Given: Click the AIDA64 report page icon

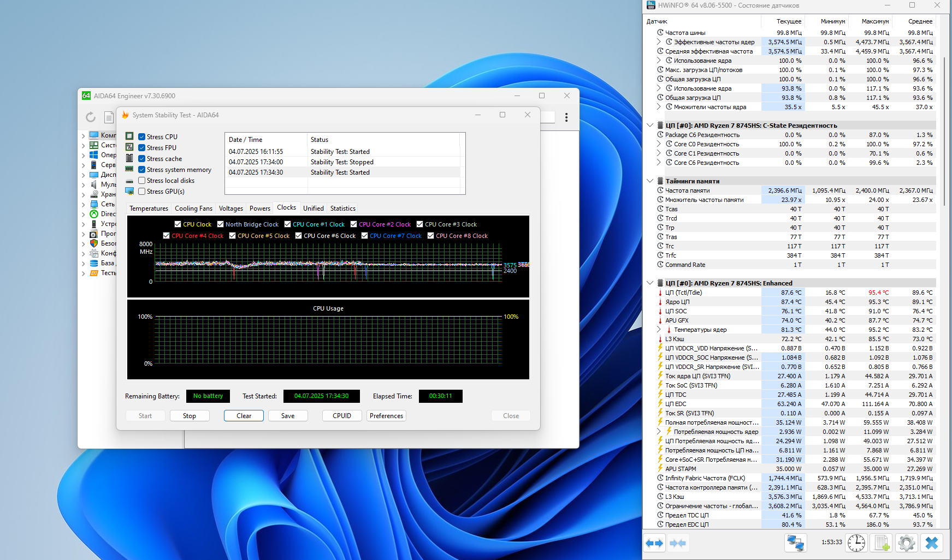Looking at the screenshot, I should pos(109,117).
